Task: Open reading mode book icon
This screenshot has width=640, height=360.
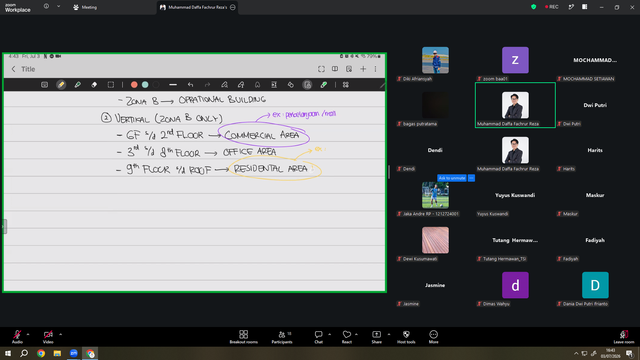Action: point(335,69)
